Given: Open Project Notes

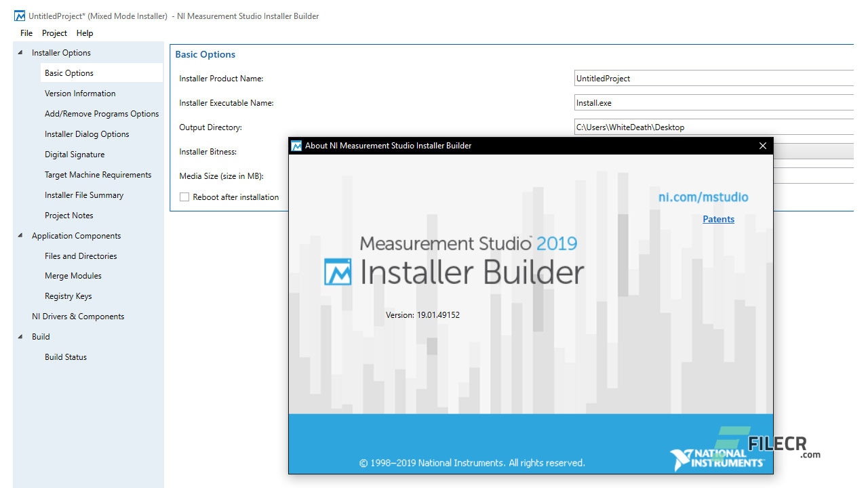Looking at the screenshot, I should point(69,216).
